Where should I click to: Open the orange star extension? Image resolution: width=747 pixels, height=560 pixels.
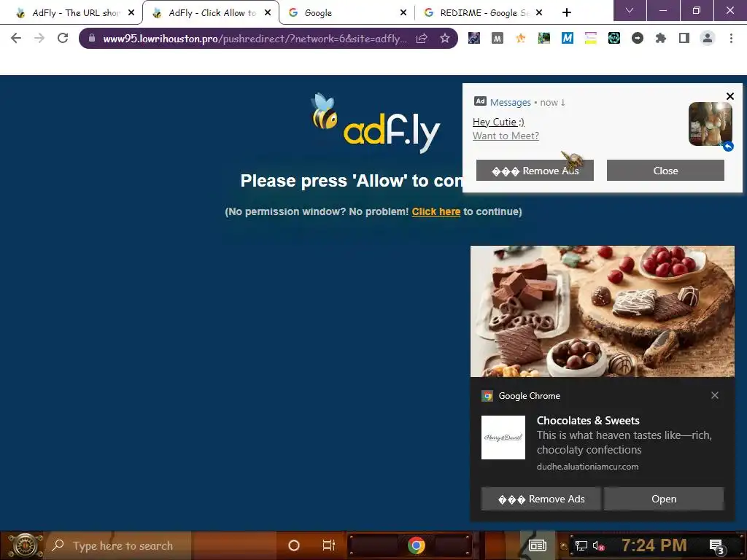521,38
